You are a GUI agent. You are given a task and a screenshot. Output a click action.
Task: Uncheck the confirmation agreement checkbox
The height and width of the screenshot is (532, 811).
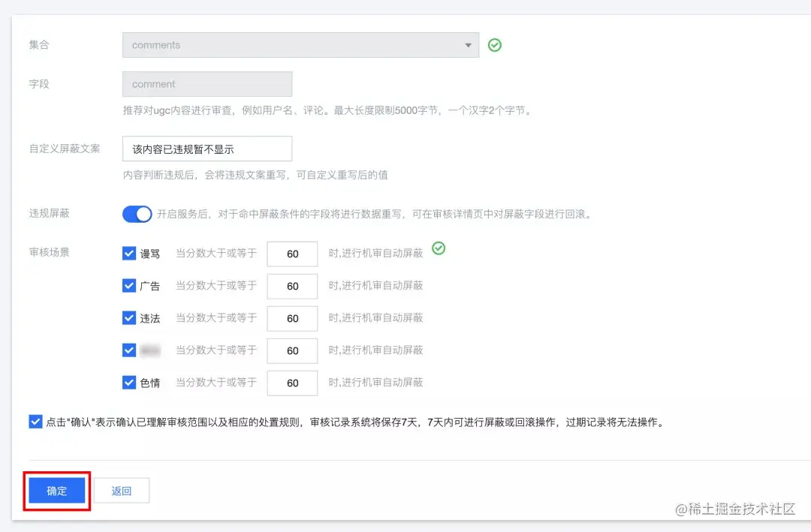35,421
